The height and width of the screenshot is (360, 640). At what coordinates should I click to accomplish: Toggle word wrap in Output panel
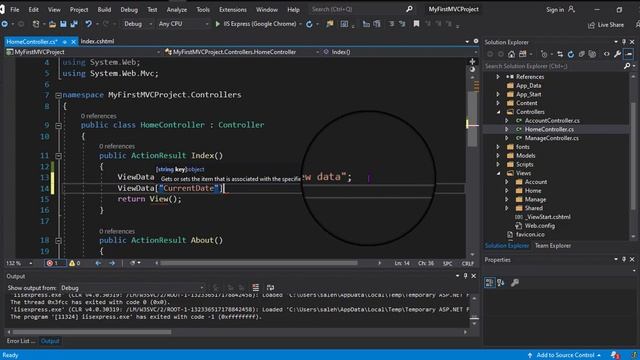pos(270,288)
